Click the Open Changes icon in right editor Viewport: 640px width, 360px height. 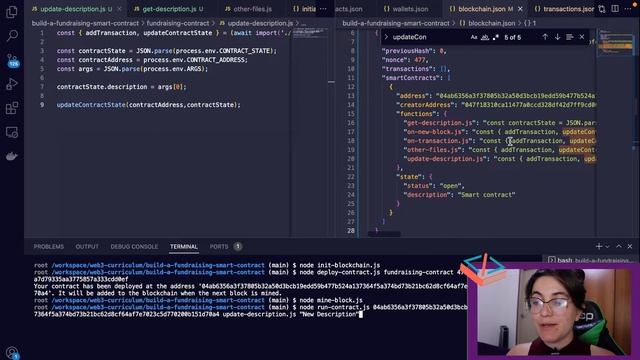(x=602, y=9)
